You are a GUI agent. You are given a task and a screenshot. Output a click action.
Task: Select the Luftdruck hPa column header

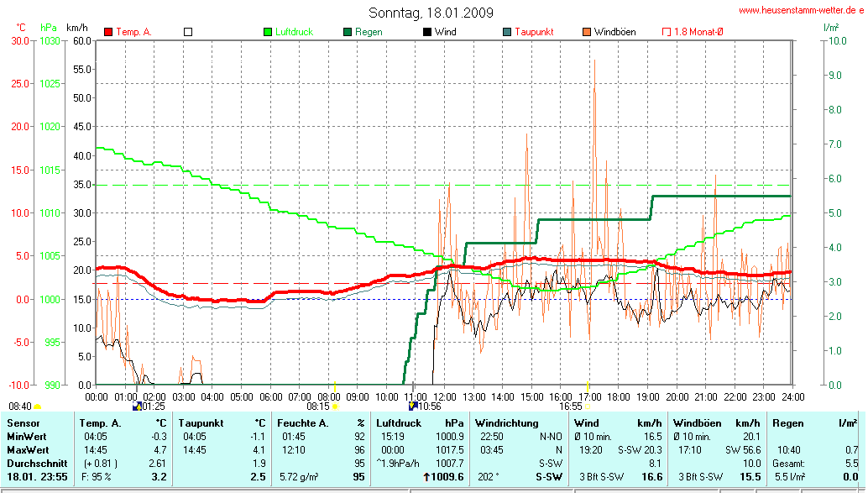[x=420, y=422]
